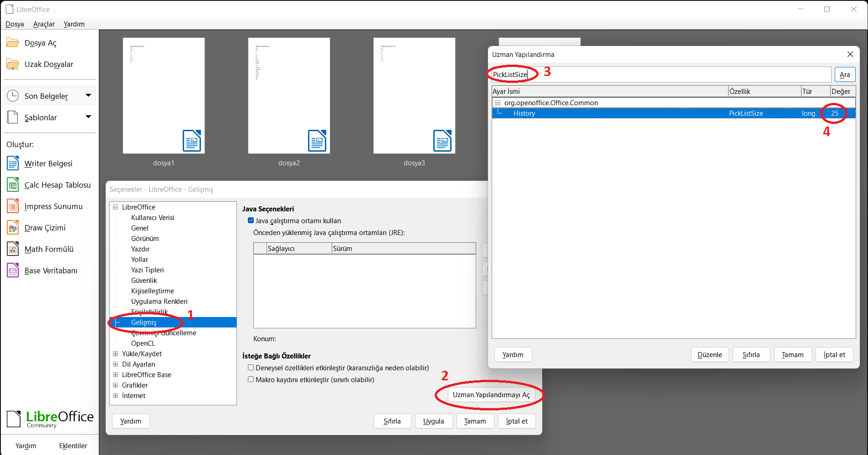Click Eklentiler in Start Center
868x455 pixels.
[x=73, y=445]
